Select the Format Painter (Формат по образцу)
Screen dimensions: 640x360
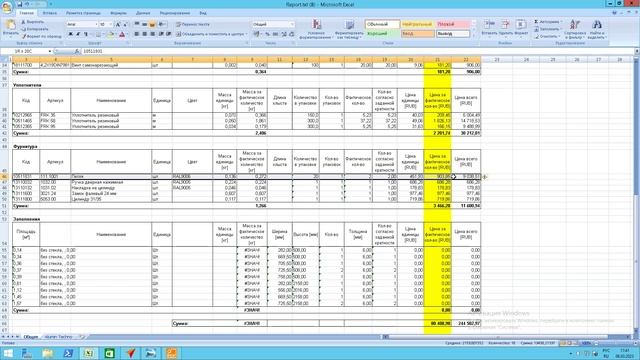(41, 36)
